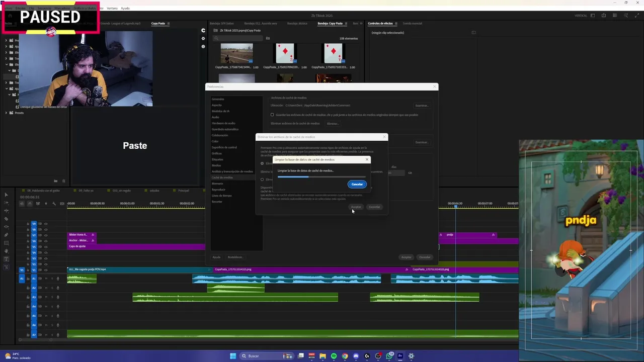The image size is (644, 362).
Task: Open Spotify from the taskbar
Action: [x=334, y=356]
